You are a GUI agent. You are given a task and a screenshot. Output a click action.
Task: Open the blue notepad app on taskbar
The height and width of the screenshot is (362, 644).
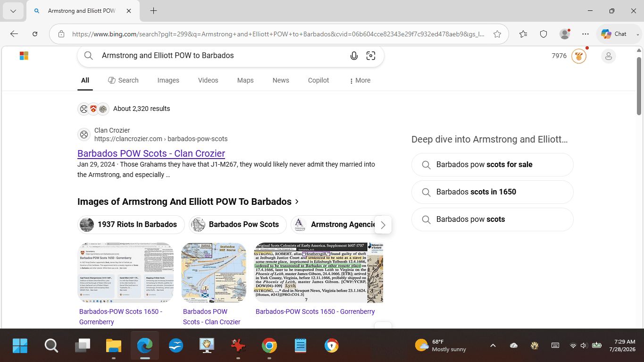[301, 346]
